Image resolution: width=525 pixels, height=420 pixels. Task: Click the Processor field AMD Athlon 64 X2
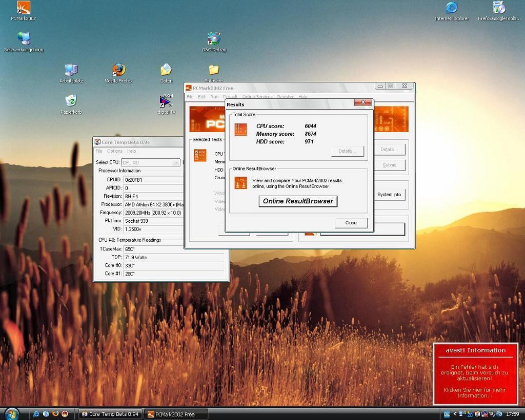point(153,204)
